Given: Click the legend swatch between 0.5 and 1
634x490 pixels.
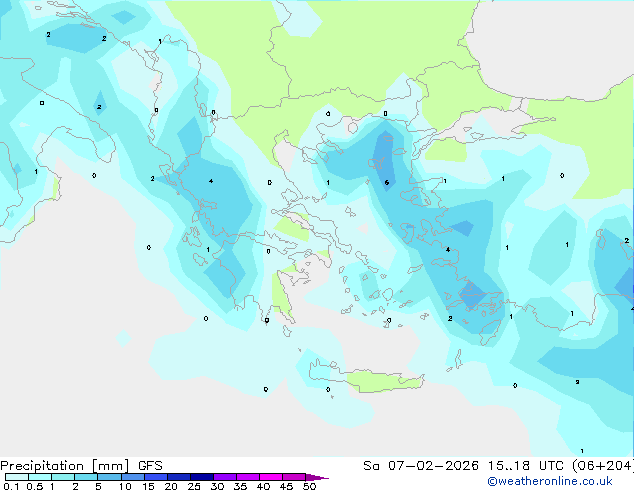Looking at the screenshot, I should click(x=40, y=477).
